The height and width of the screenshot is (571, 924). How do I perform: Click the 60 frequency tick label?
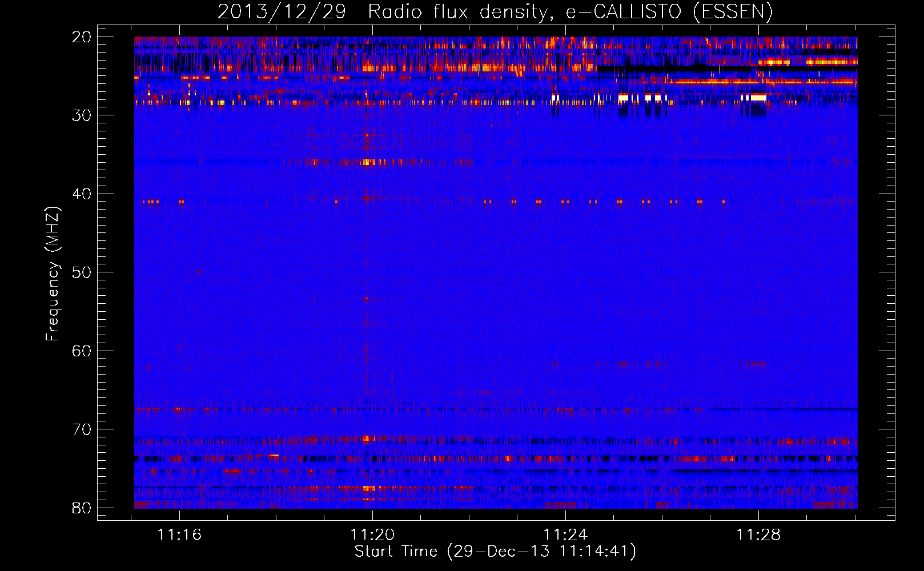(82, 351)
